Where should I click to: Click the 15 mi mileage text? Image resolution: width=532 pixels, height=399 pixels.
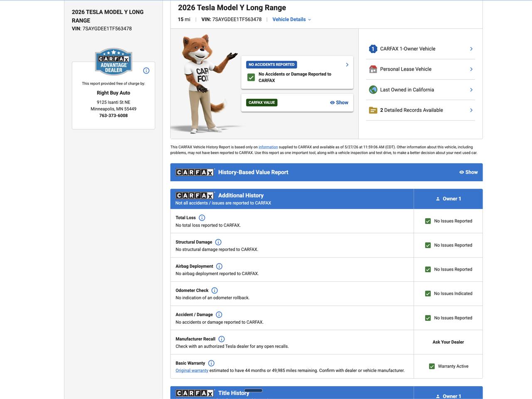point(184,20)
